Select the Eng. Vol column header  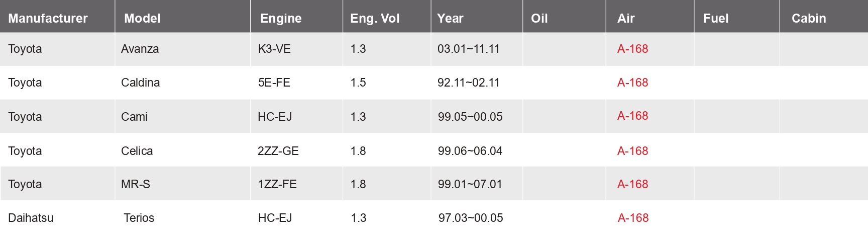pos(375,19)
